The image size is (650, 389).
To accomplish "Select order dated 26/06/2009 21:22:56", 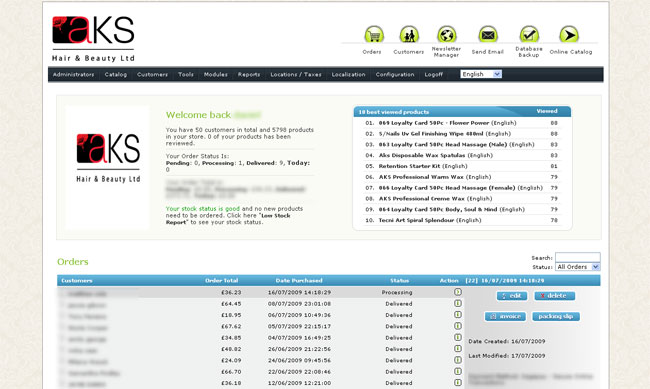I will pyautogui.click(x=299, y=349).
